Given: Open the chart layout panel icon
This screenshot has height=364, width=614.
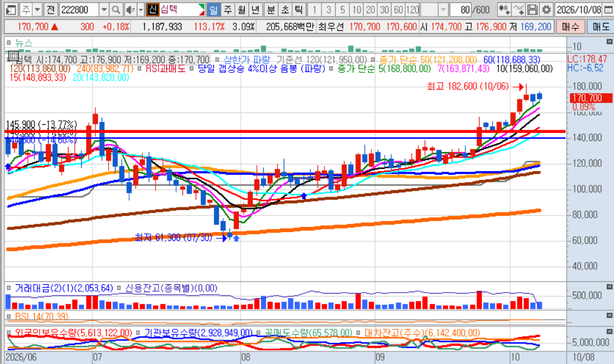Looking at the screenshot, I should click(10, 9).
